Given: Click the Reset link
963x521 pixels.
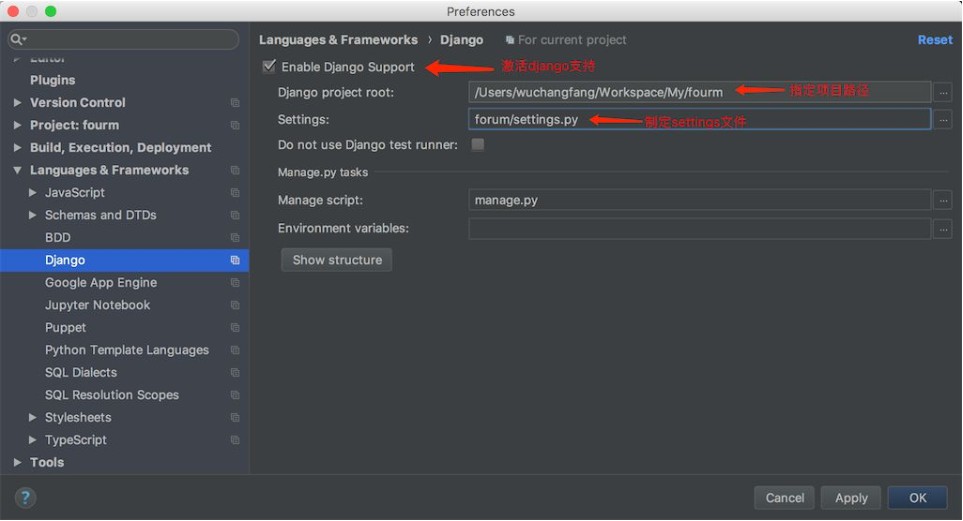Looking at the screenshot, I should point(934,40).
